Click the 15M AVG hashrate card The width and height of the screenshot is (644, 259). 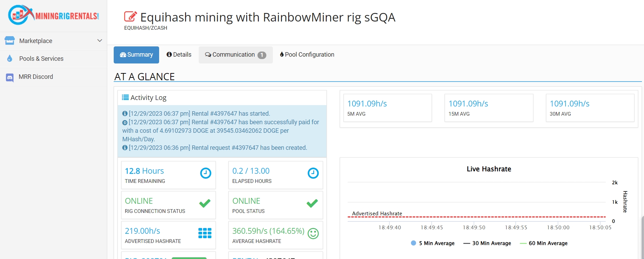[489, 108]
